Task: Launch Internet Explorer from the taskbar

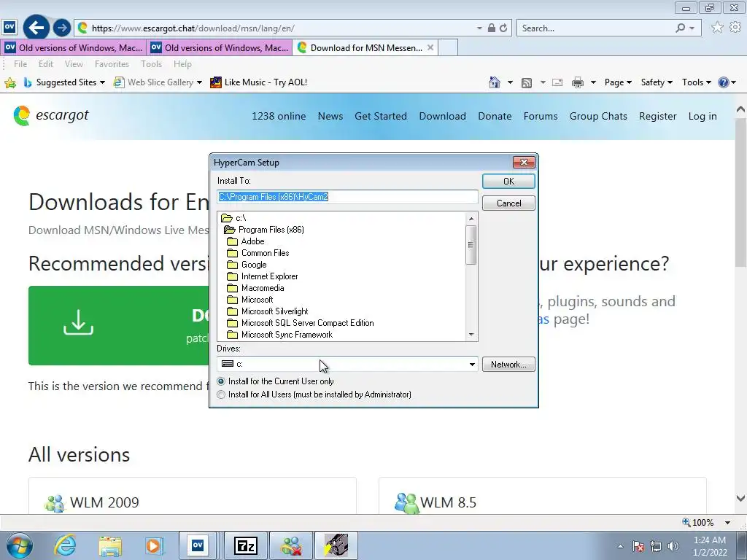Action: 65,545
